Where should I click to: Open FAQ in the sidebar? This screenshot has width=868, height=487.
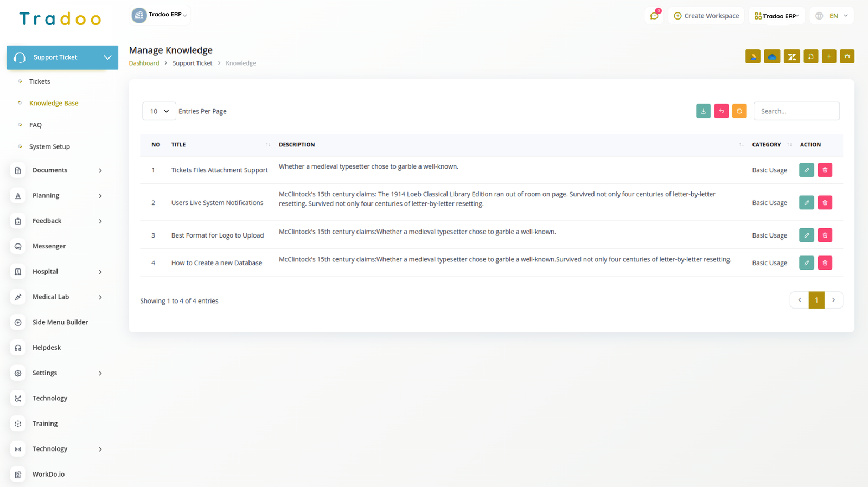[35, 125]
